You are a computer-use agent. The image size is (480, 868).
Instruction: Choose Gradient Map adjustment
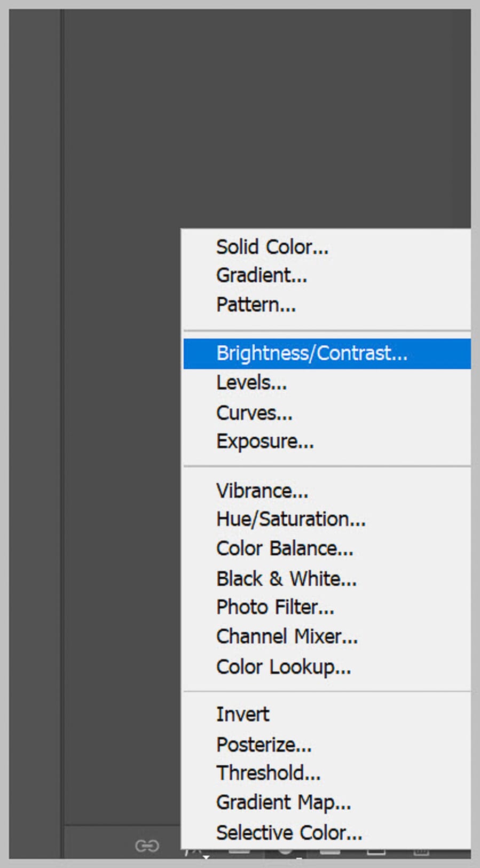(x=283, y=802)
